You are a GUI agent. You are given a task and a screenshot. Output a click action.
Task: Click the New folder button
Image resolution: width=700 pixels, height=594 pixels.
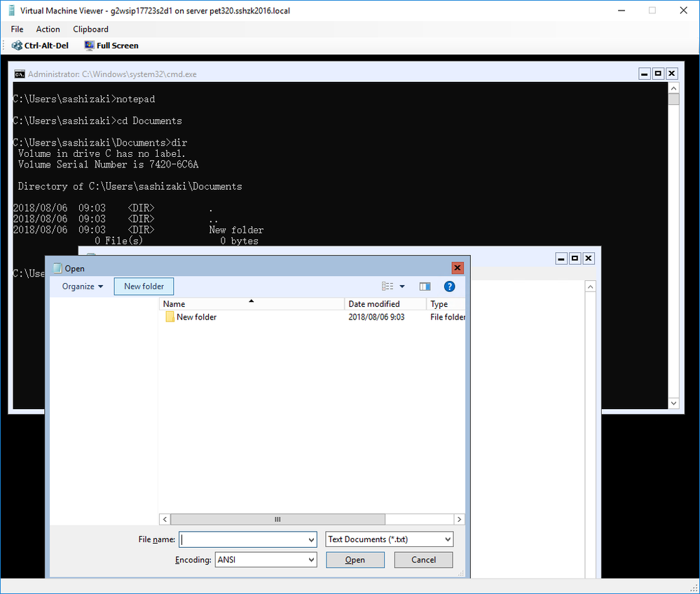click(x=144, y=286)
